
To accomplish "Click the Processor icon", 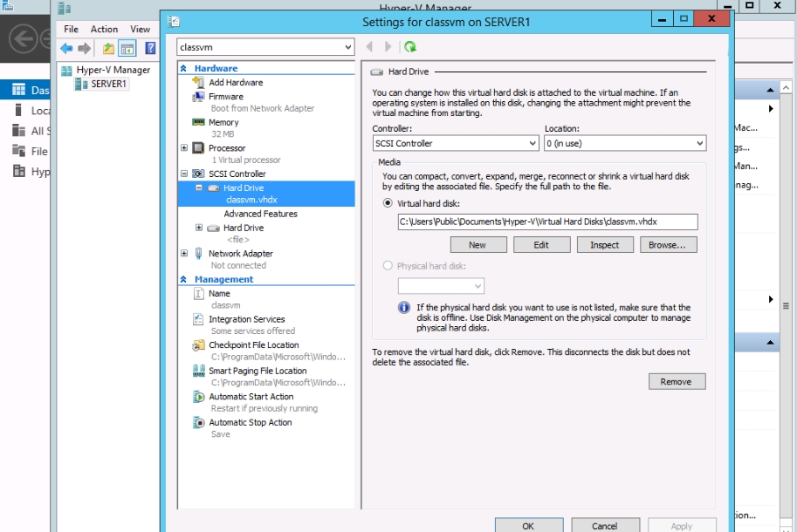I will tap(198, 147).
